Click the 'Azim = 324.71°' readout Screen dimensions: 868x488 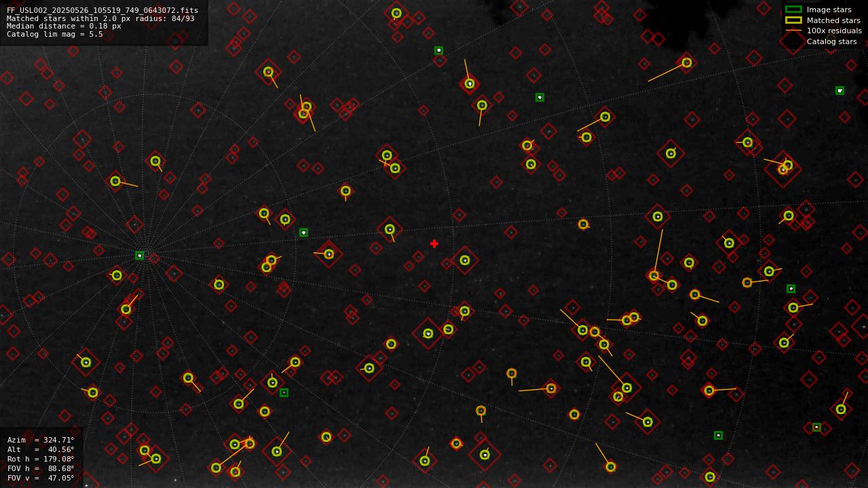point(41,440)
